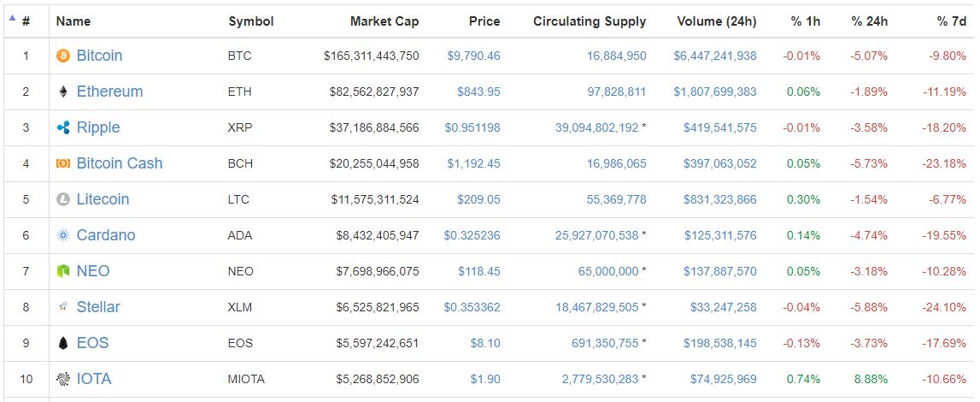Click the Ethereum diamond logo icon
Viewport: 980px width, 402px height.
[62, 92]
